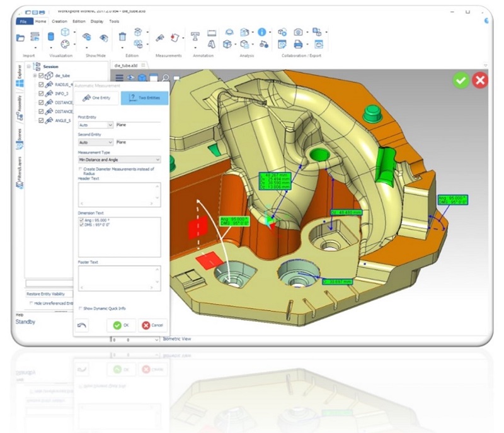Select the Two Entities measurement mode
The width and height of the screenshot is (504, 433).
point(144,98)
